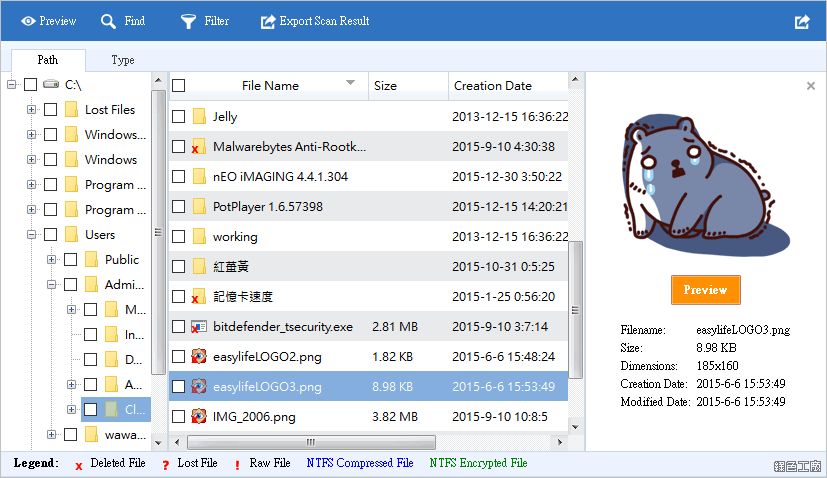
Task: Tick the Users tree checkbox
Action: point(51,234)
